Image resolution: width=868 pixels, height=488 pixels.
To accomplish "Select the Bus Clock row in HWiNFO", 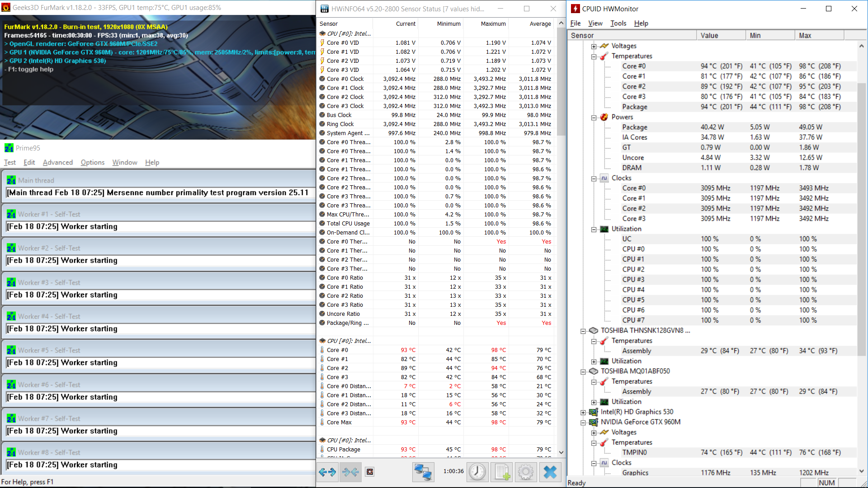I will [x=436, y=115].
